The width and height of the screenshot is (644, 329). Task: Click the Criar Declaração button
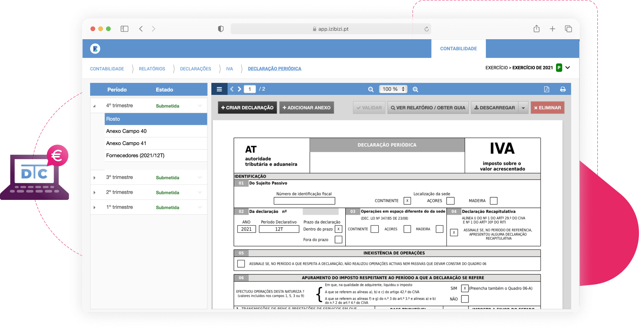click(247, 108)
